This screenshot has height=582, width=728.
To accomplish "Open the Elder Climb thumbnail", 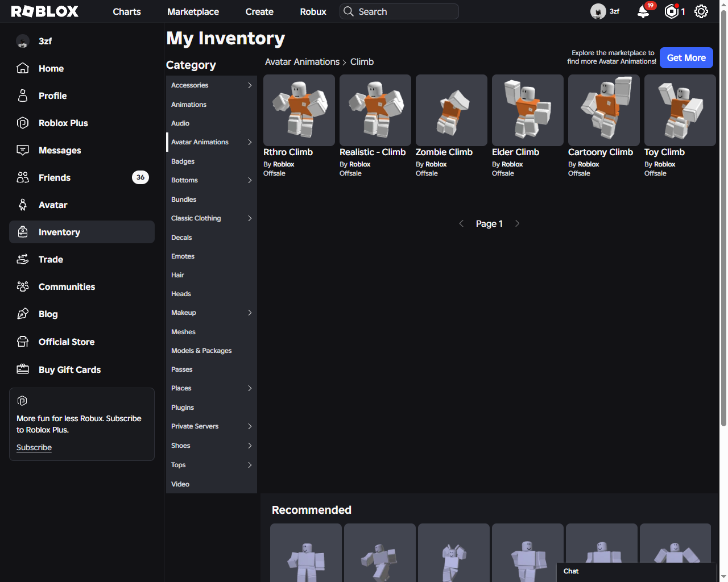I will click(528, 110).
